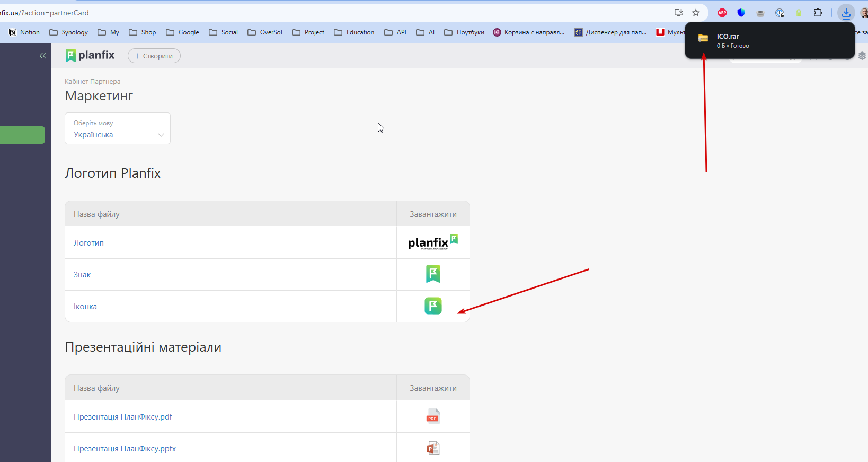Image resolution: width=868 pixels, height=462 pixels.
Task: Open the Chrome profile avatar
Action: (864, 13)
